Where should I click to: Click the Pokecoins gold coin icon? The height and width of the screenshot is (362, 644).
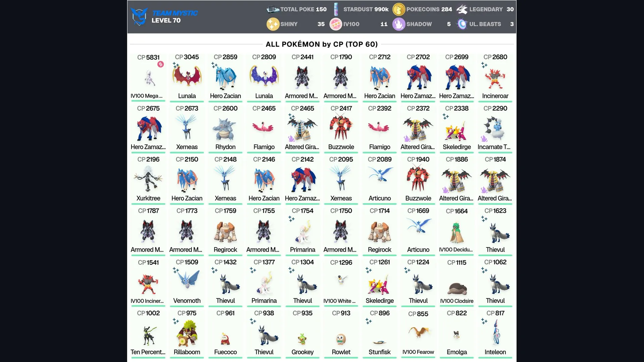point(399,9)
